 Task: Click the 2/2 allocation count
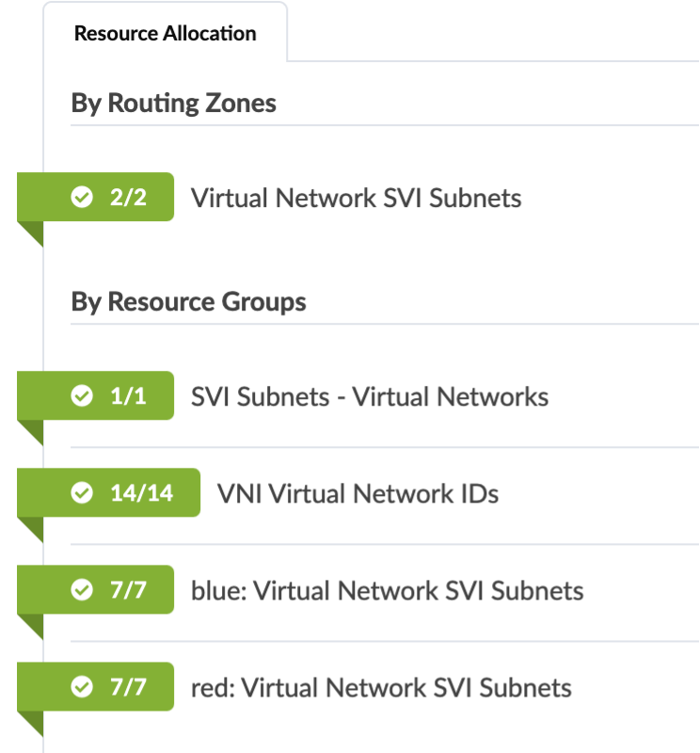[x=129, y=198]
